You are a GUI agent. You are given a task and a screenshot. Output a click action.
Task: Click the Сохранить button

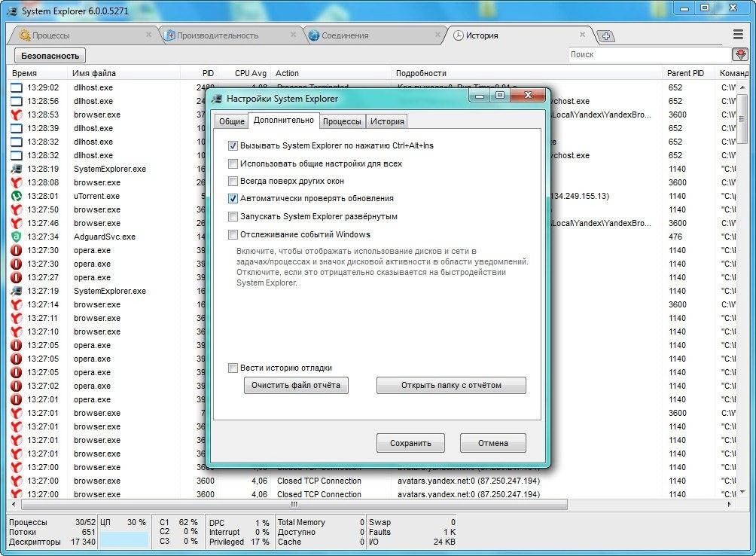coord(411,443)
